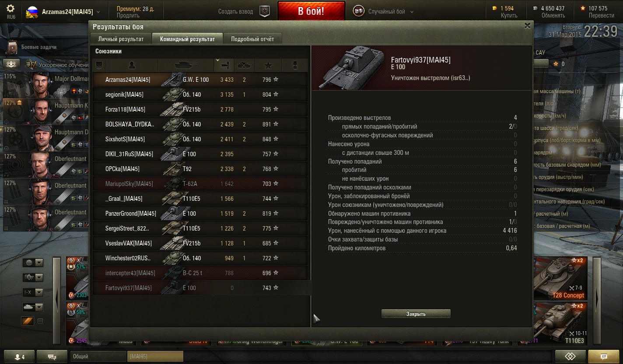
Task: Sort allies by experience star column
Action: pos(268,65)
